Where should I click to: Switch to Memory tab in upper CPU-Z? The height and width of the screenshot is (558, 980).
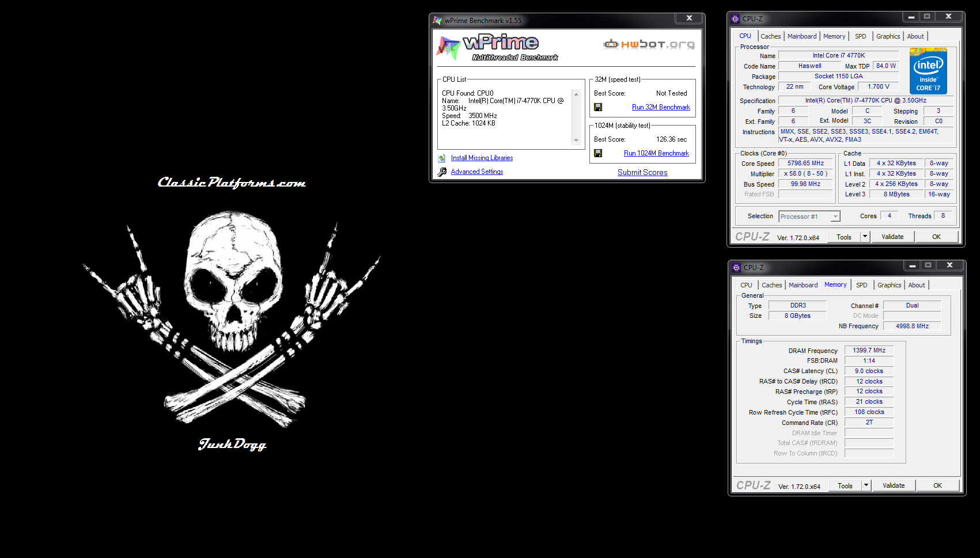[834, 36]
